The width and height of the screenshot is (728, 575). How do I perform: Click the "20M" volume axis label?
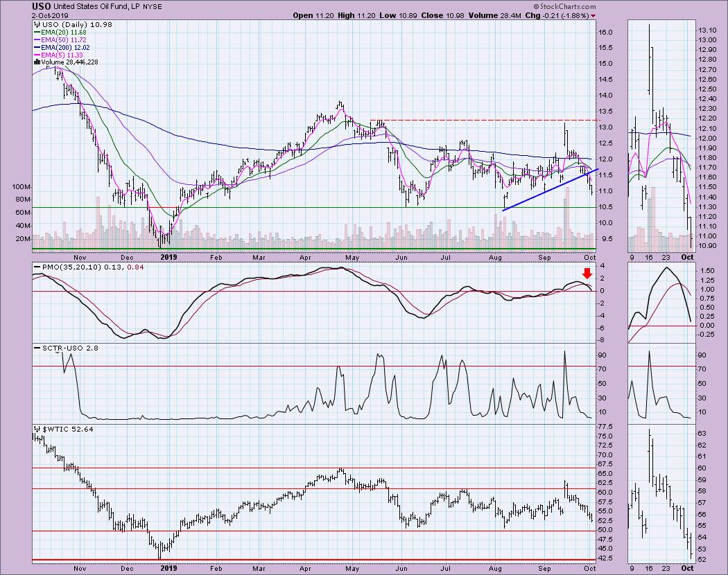pos(23,239)
